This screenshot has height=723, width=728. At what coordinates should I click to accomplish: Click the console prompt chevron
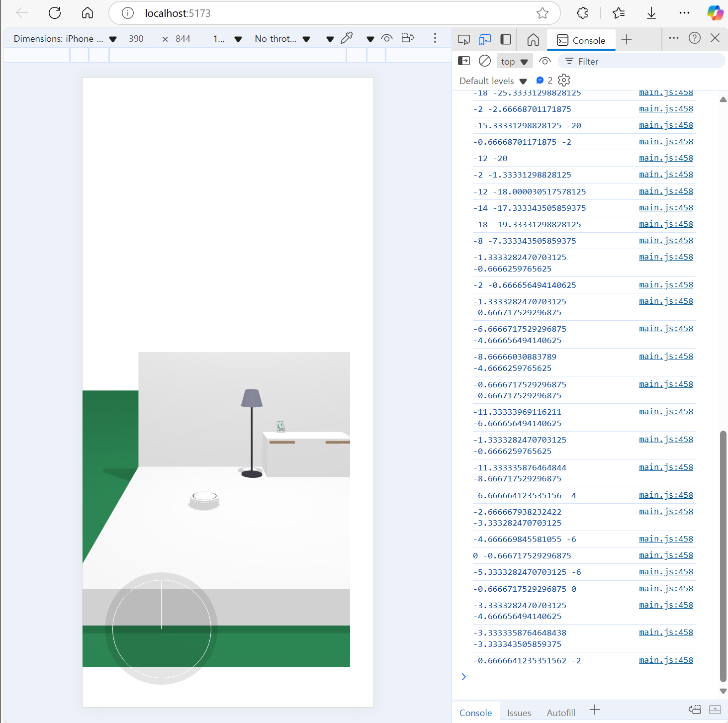tap(463, 677)
